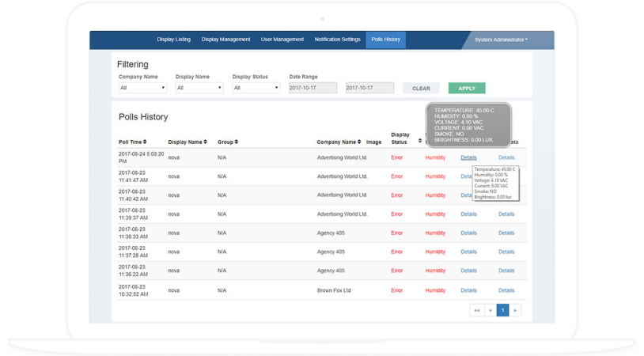Go to the previous results page
The height and width of the screenshot is (356, 644).
pyautogui.click(x=490, y=310)
